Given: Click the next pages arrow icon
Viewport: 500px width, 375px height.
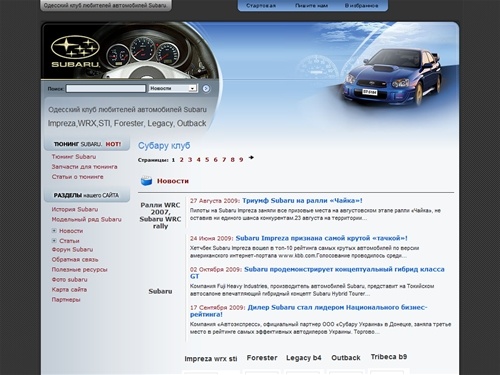Looking at the screenshot, I should pos(251,157).
